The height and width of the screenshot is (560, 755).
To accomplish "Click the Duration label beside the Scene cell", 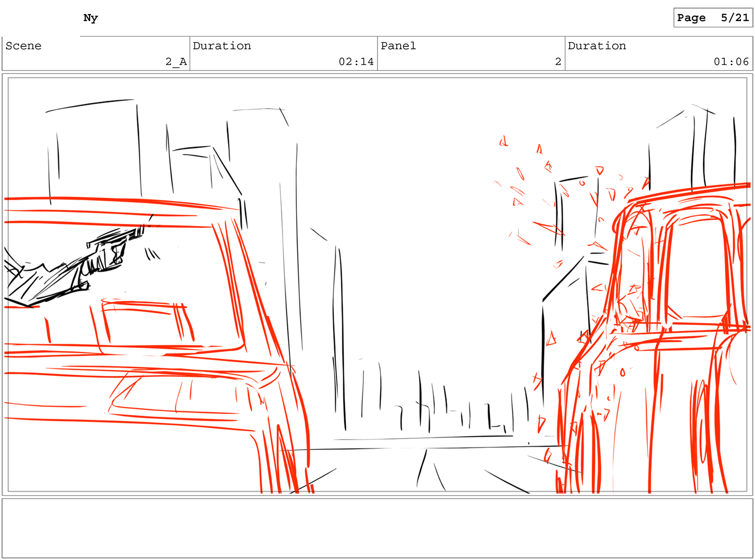I will click(x=222, y=46).
